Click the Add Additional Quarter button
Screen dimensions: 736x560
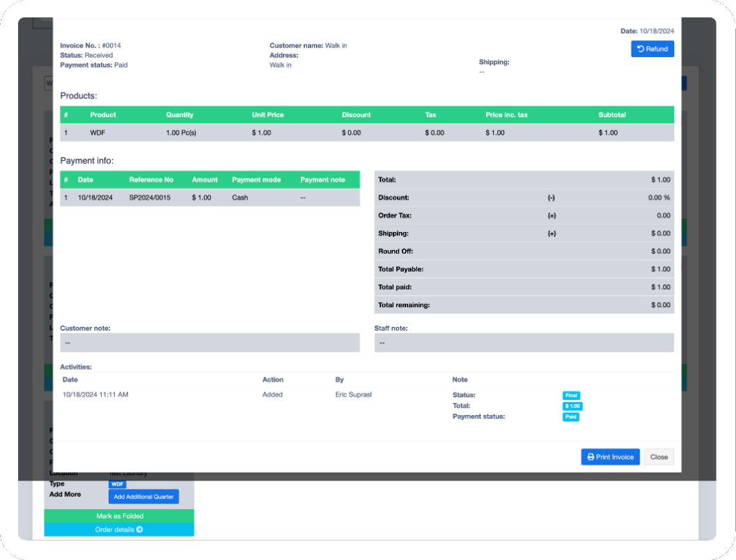pyautogui.click(x=143, y=497)
